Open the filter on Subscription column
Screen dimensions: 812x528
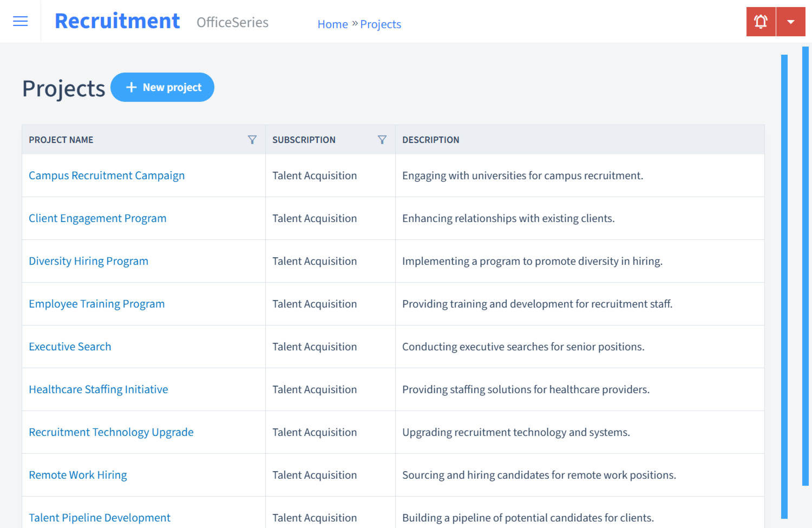(x=382, y=140)
